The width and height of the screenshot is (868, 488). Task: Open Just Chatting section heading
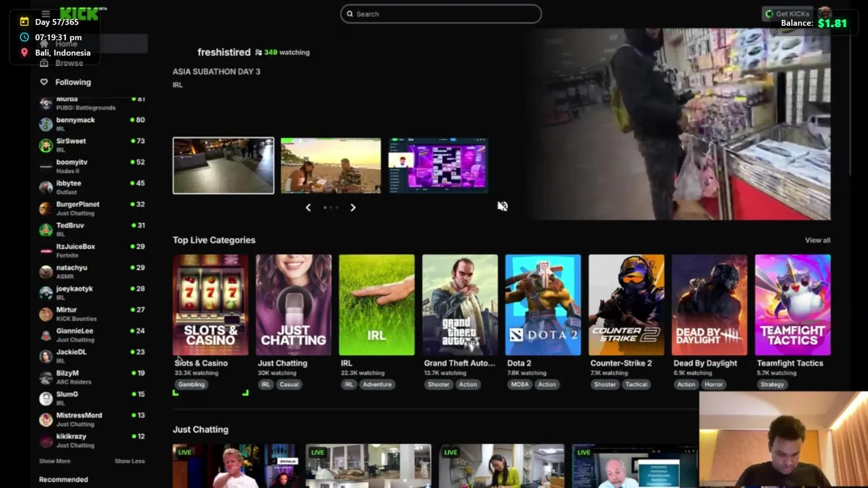(x=200, y=430)
